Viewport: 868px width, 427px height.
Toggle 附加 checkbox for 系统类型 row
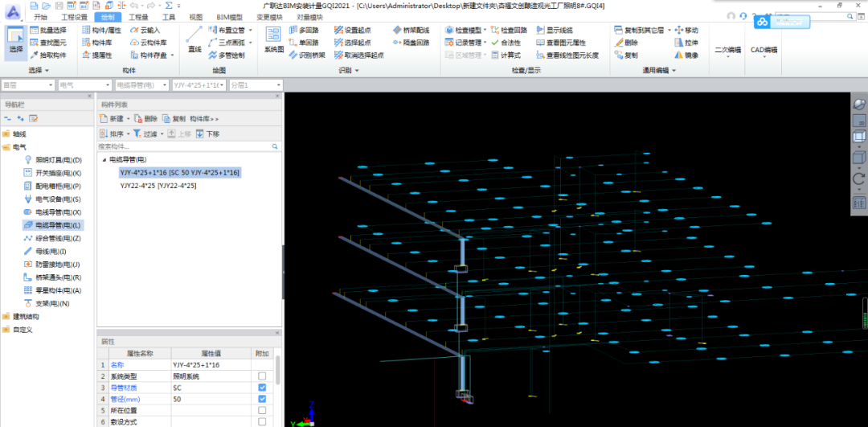[262, 376]
